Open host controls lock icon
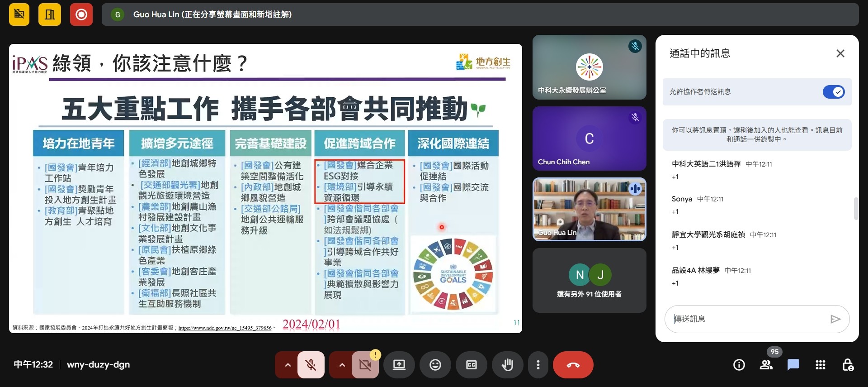 pyautogui.click(x=848, y=365)
